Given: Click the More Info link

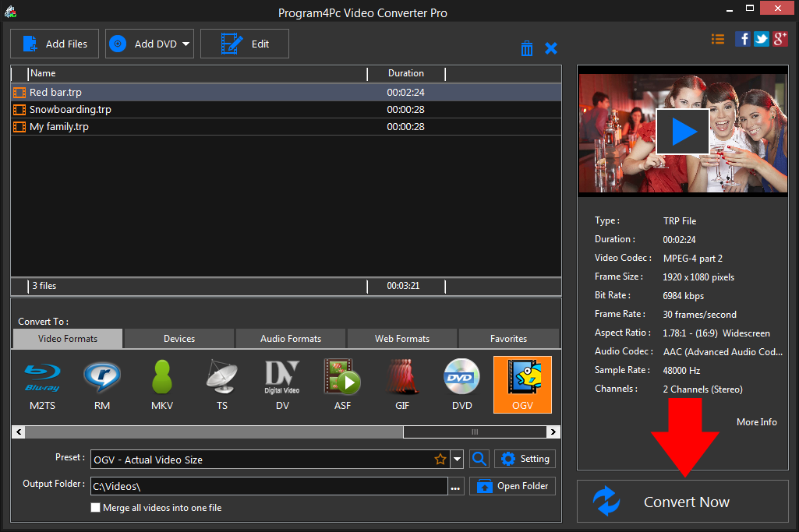Looking at the screenshot, I should [756, 421].
